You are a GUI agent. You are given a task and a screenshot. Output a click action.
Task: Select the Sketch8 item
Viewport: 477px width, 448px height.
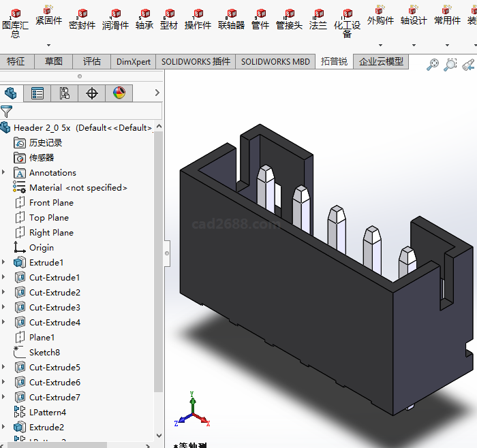(x=44, y=353)
